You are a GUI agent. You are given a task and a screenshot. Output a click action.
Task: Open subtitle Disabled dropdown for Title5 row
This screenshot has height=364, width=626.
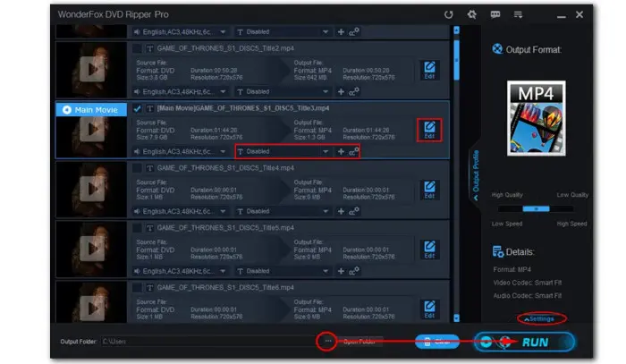(x=283, y=271)
